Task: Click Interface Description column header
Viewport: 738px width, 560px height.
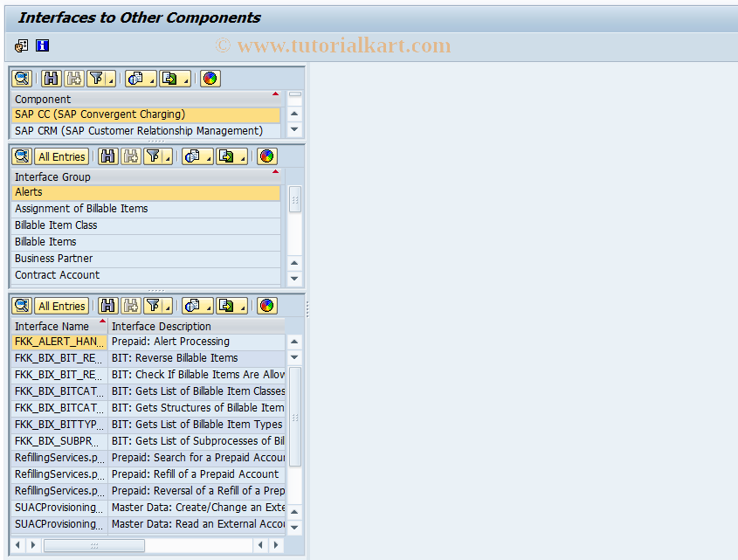Action: tap(197, 326)
